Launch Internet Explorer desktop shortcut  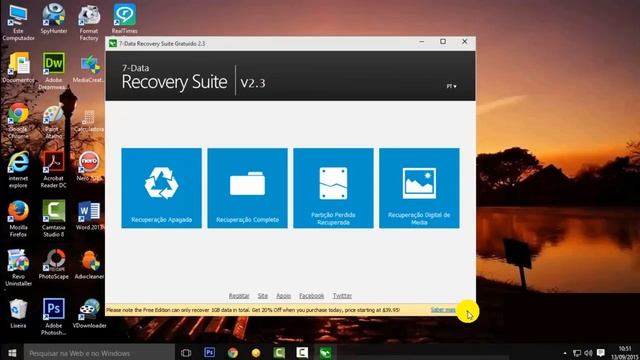click(18, 170)
